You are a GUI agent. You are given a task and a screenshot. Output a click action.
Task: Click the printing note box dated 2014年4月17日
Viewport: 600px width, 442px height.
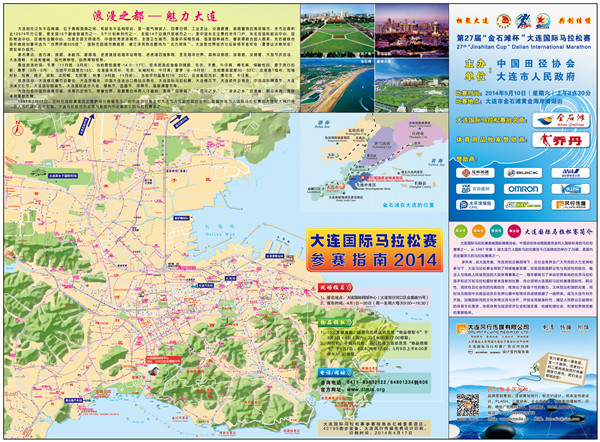click(x=375, y=428)
